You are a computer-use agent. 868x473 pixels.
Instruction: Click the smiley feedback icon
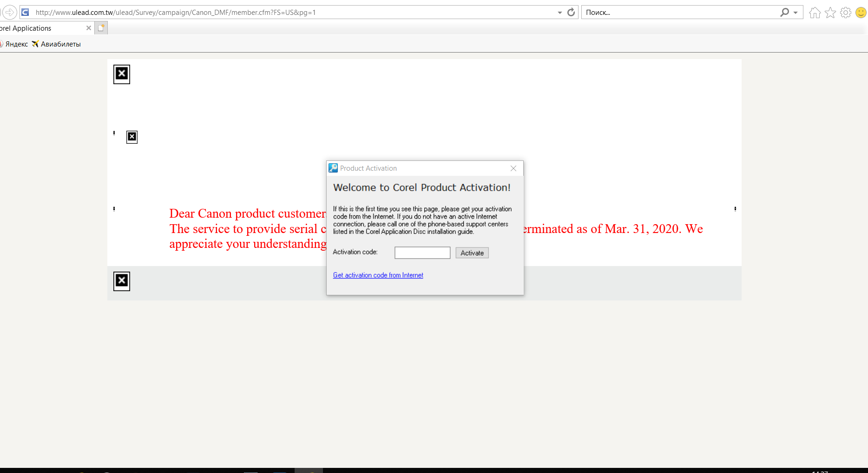click(861, 13)
